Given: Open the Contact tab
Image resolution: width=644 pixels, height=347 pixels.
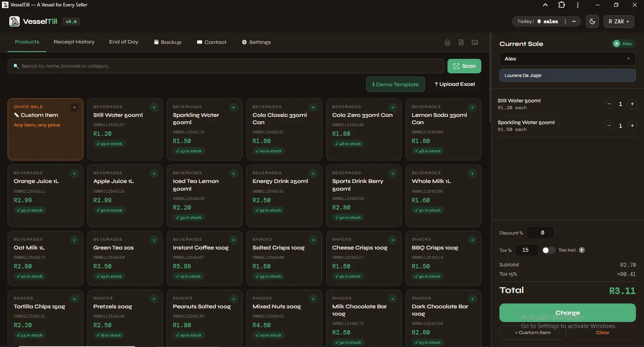Looking at the screenshot, I should click(x=211, y=42).
